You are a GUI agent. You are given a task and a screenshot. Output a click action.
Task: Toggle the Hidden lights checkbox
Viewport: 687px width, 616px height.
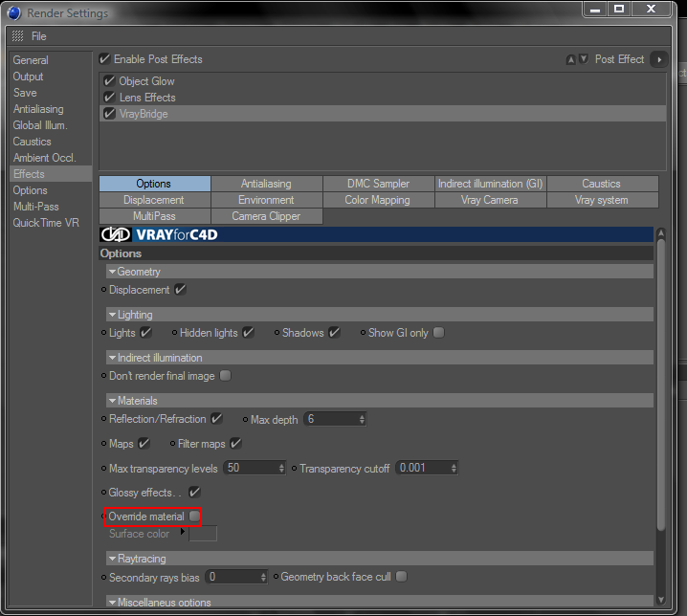[248, 333]
